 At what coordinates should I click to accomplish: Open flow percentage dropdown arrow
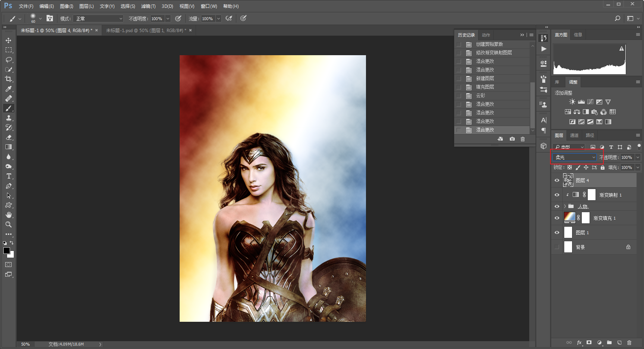[219, 19]
